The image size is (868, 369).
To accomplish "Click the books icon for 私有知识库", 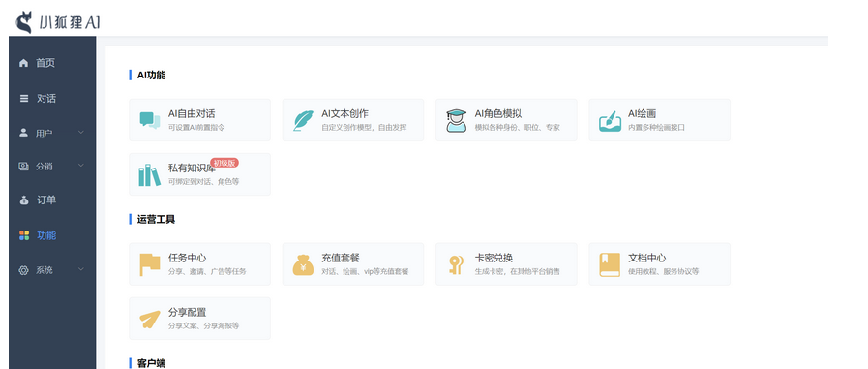I will (x=149, y=174).
